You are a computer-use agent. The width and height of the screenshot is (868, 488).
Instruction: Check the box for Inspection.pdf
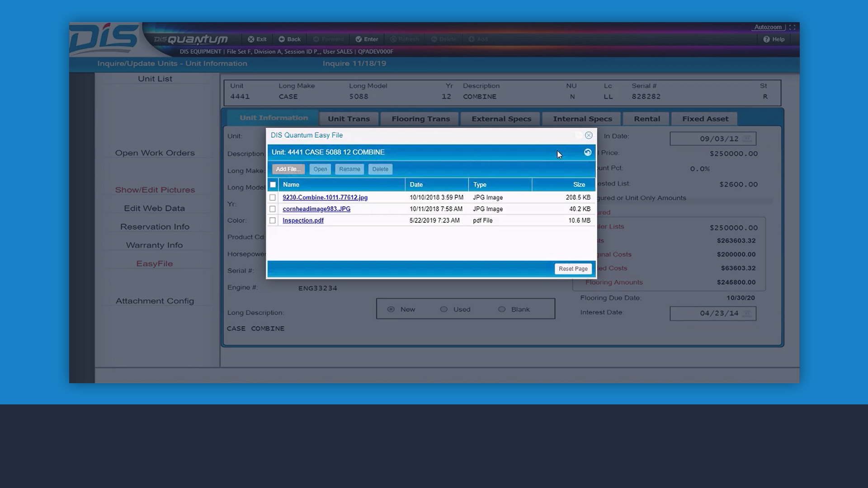point(272,221)
